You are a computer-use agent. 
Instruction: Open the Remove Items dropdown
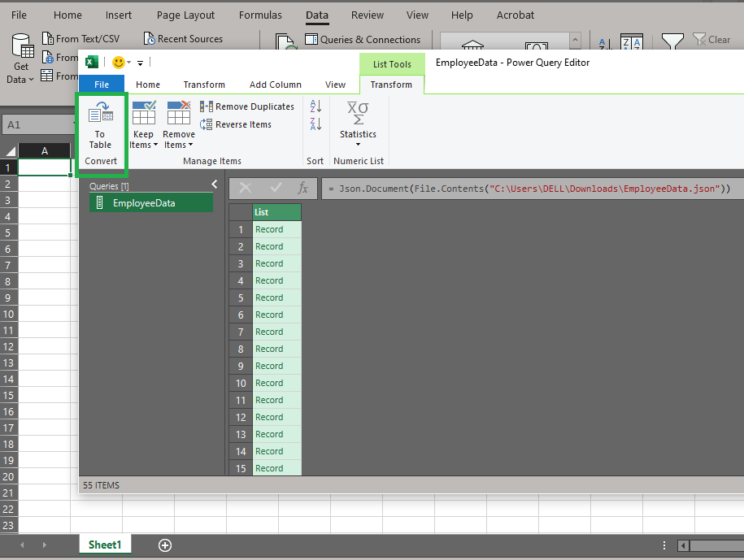coord(178,125)
